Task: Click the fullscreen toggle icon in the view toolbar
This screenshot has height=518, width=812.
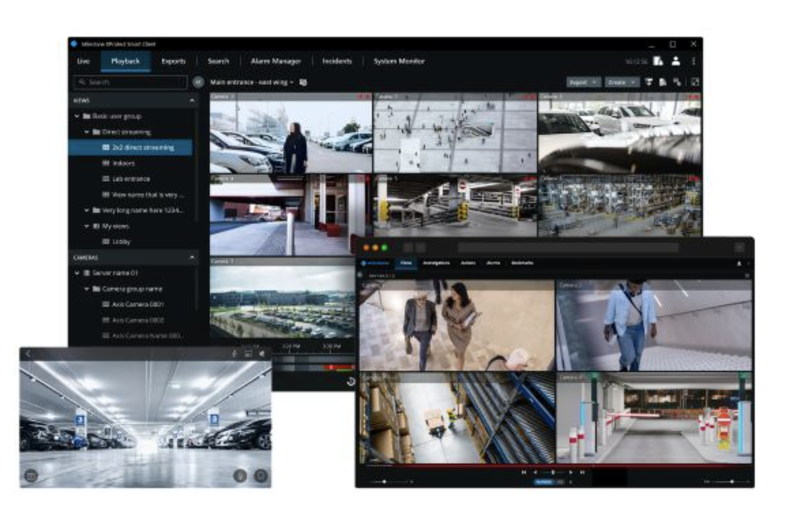Action: click(x=694, y=82)
